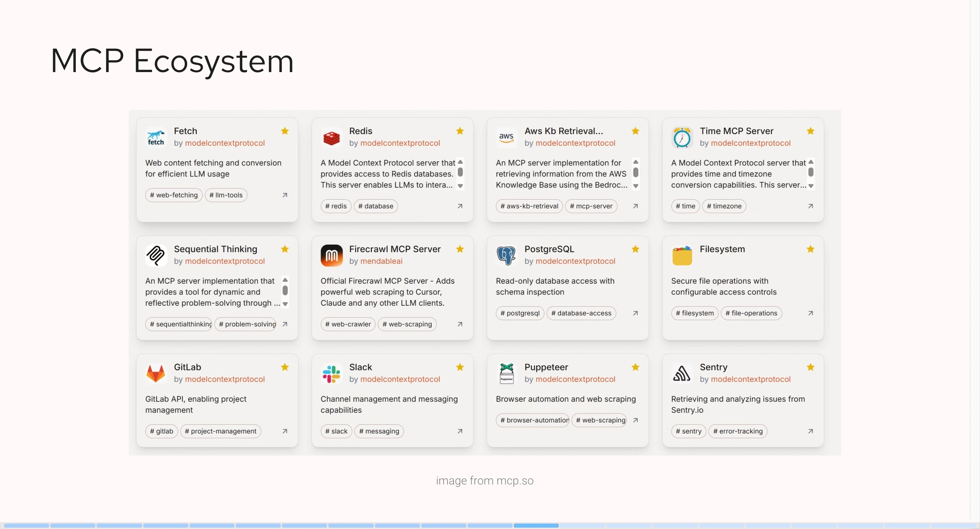Toggle the star on Fetch card
This screenshot has height=529, width=980.
(x=284, y=131)
